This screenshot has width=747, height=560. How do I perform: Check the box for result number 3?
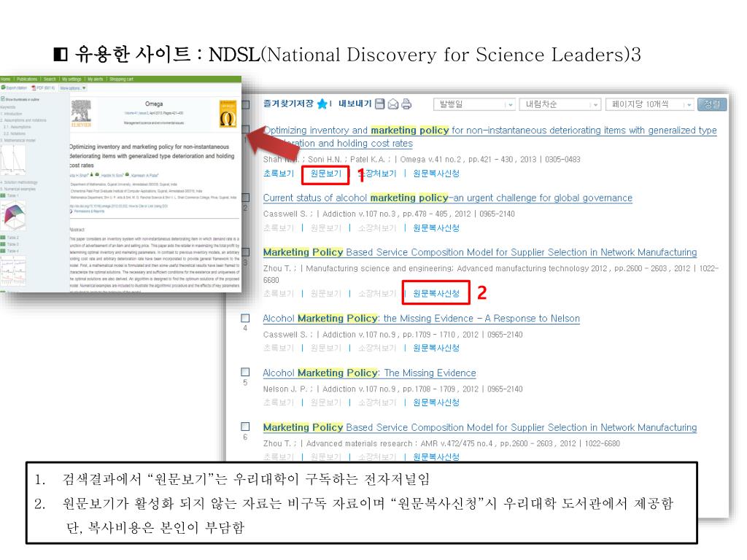pos(246,252)
